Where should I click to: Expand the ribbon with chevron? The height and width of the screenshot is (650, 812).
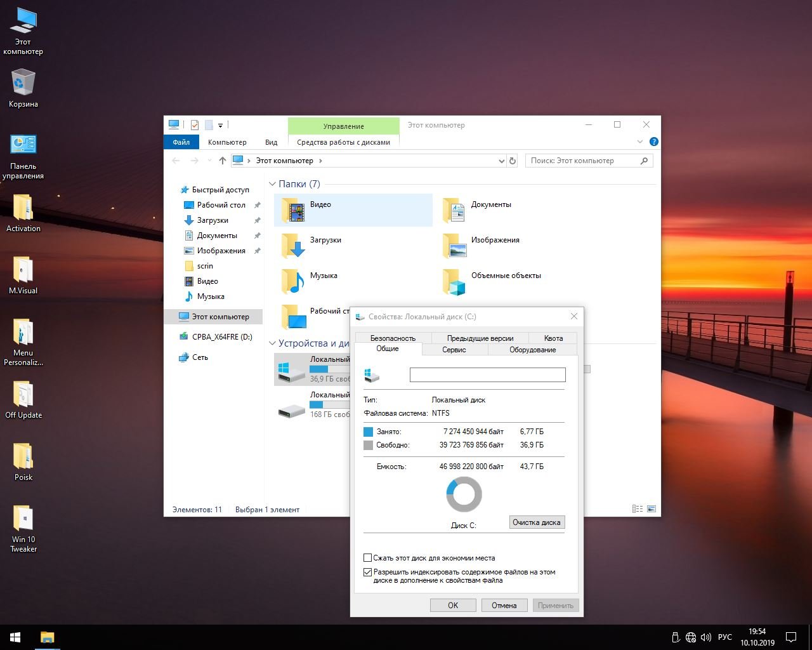tap(639, 142)
